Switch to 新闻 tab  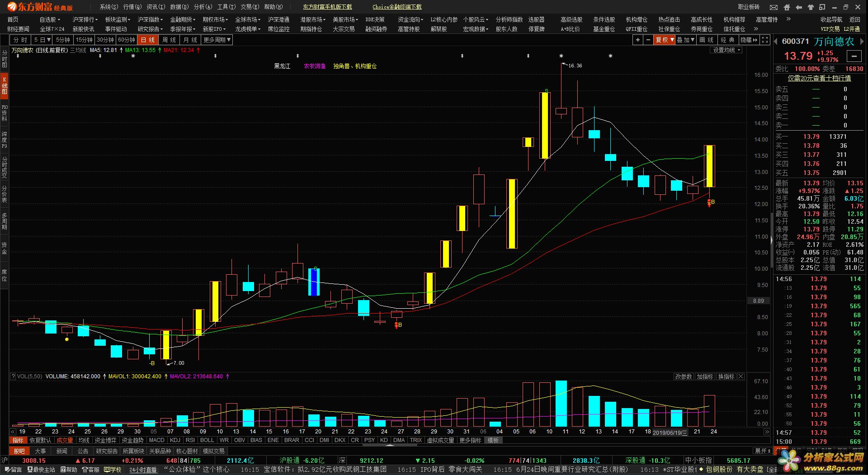(x=62, y=451)
